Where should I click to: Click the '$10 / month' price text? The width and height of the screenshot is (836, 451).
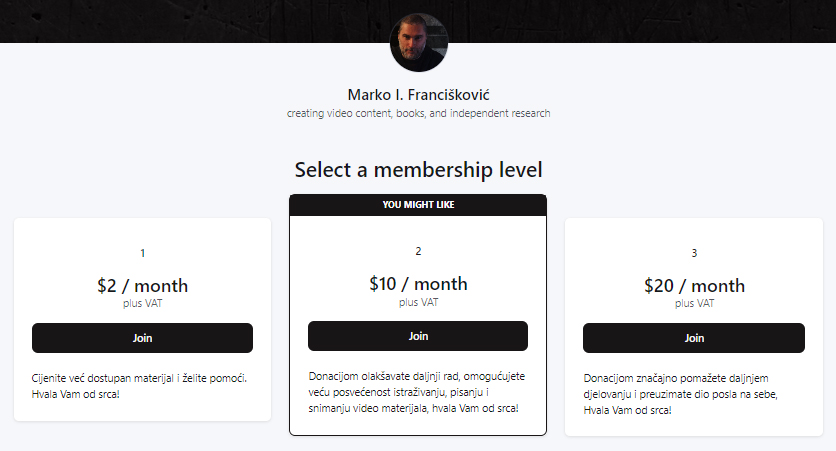(x=418, y=284)
